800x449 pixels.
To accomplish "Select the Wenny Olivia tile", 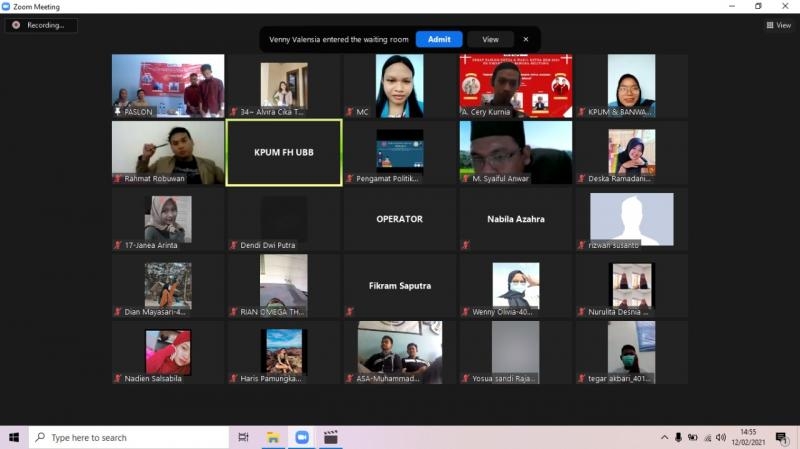I will point(515,286).
